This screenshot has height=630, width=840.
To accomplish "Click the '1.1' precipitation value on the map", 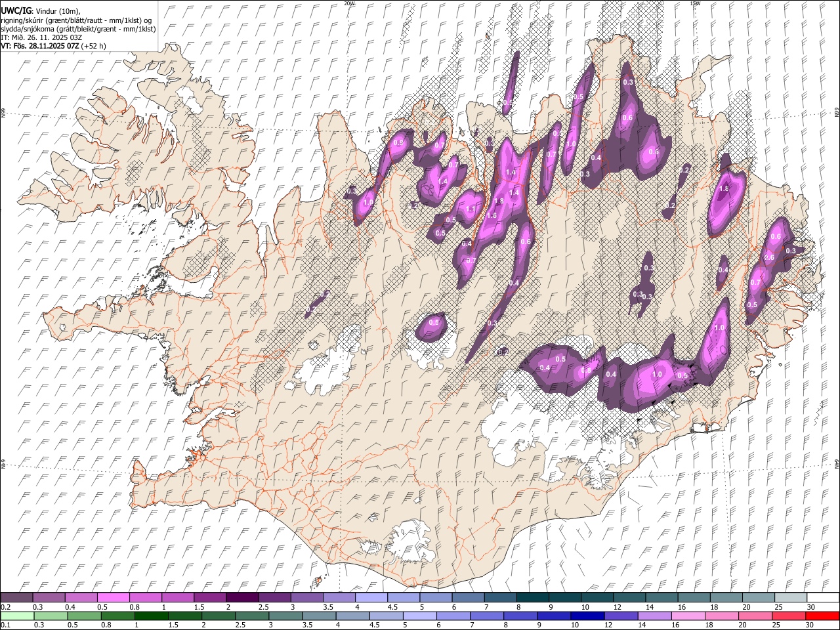I will point(471,209).
